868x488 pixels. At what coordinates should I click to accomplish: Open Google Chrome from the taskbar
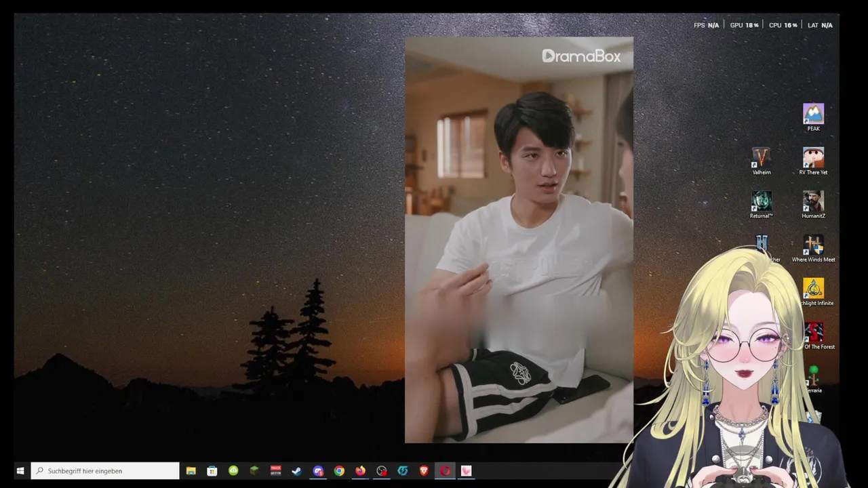339,471
